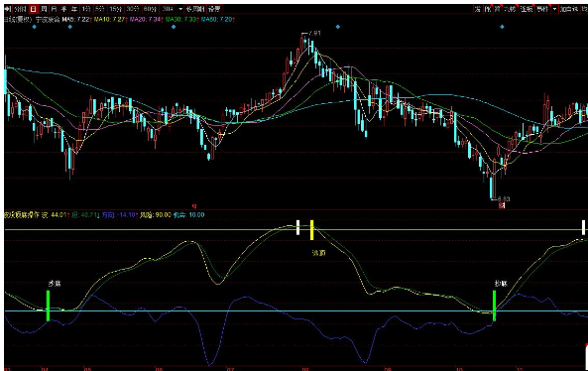The height and width of the screenshot is (371, 588).
Task: Click the 事件 events icon
Action: click(542, 9)
